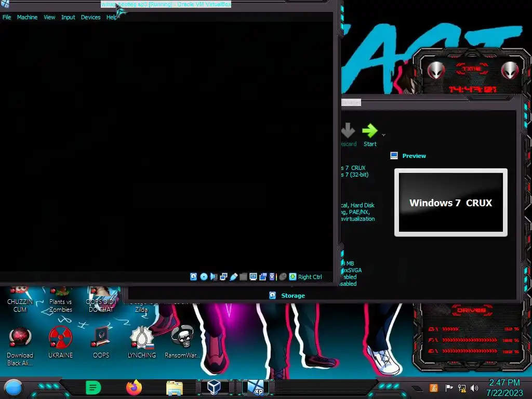Click the audio status icon in VM status bar
This screenshot has height=399, width=532.
tap(214, 277)
